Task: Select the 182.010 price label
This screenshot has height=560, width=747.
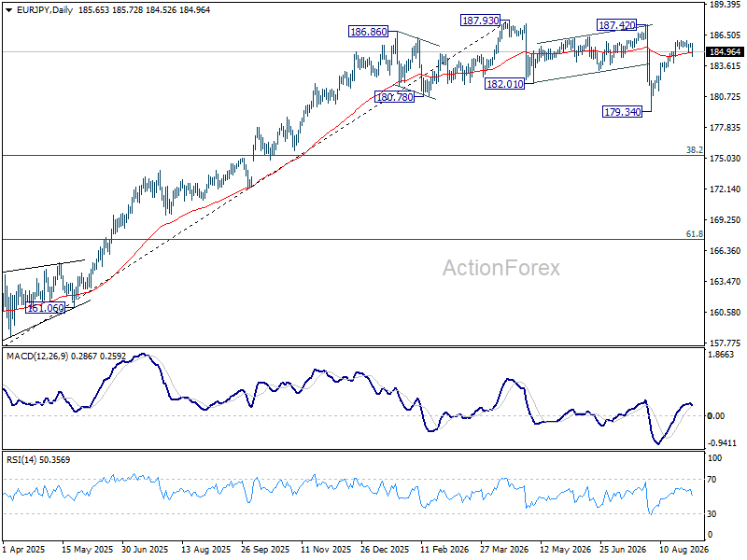Action: [504, 84]
